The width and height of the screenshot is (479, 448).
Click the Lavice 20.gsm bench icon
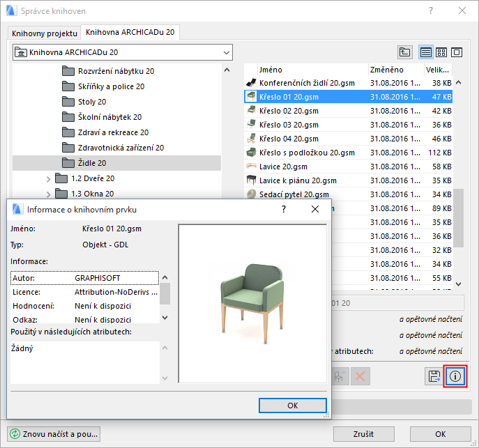pos(251,167)
